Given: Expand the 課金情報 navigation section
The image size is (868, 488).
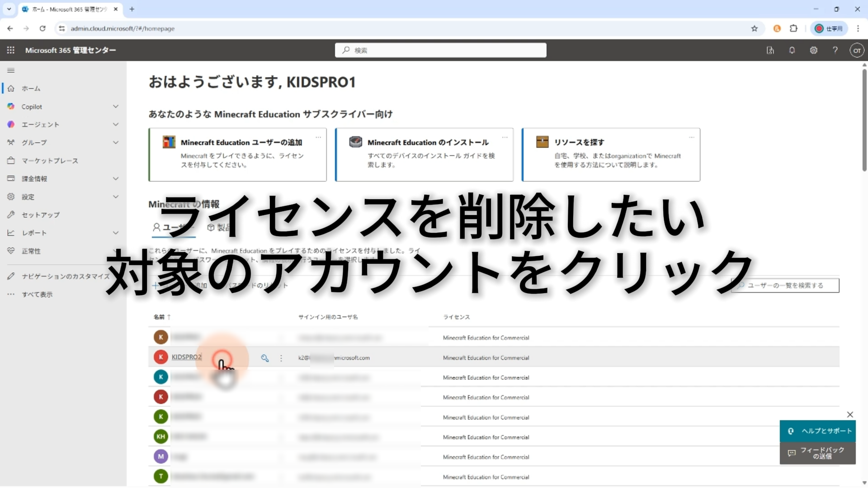Looking at the screenshot, I should point(116,178).
